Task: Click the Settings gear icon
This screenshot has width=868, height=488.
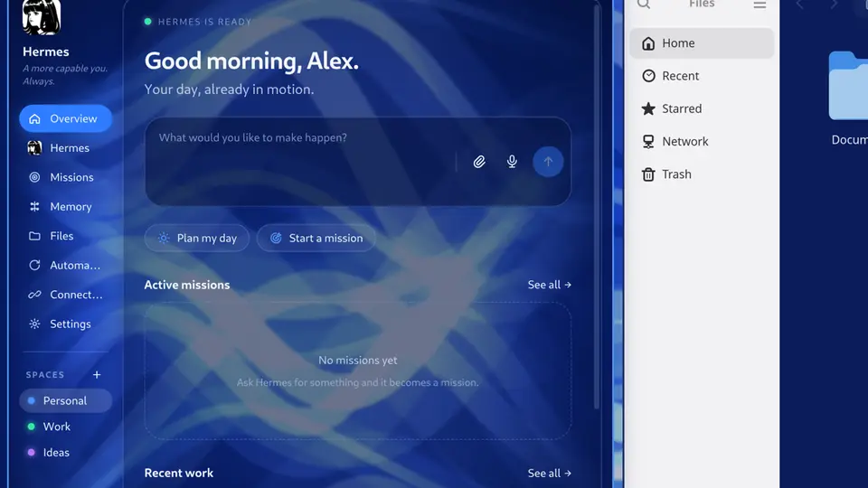Action: point(34,324)
